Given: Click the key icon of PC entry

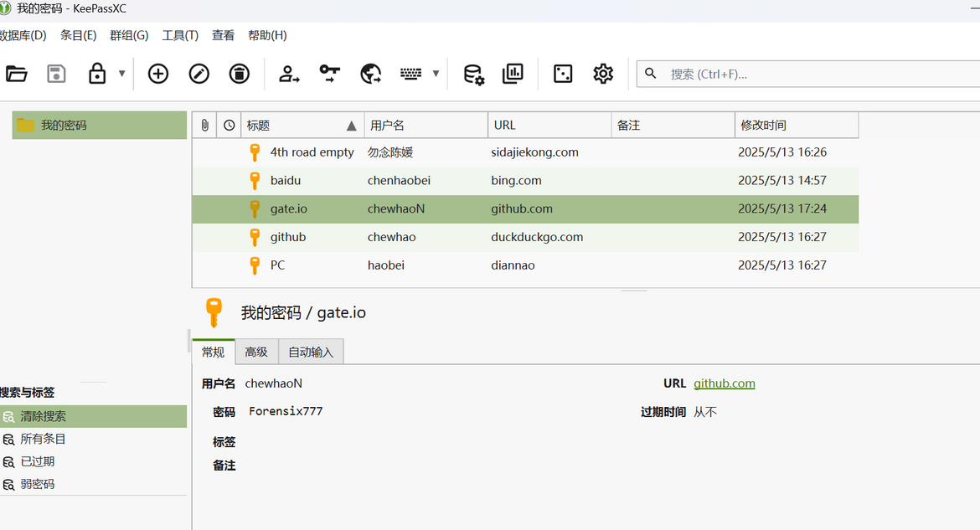Looking at the screenshot, I should tap(255, 265).
